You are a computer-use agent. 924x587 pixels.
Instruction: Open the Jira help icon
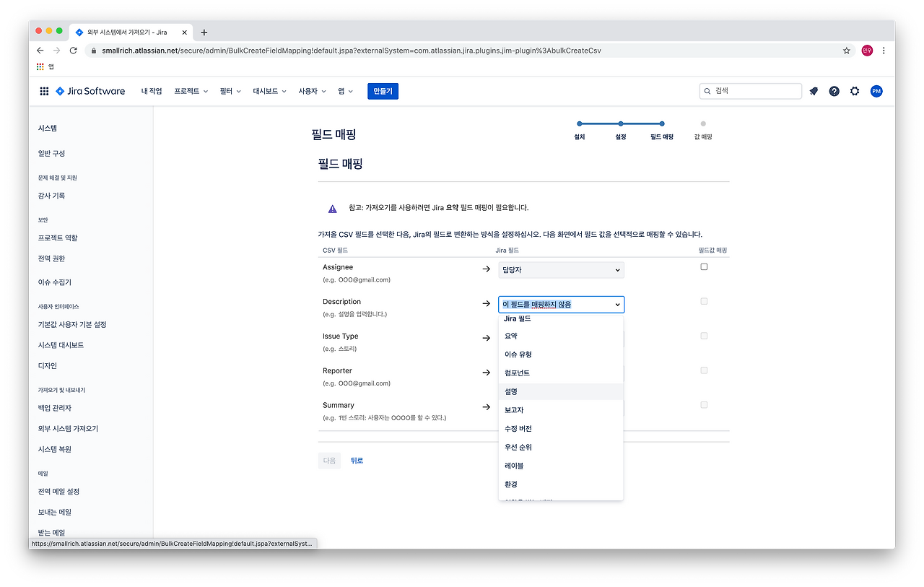coord(834,91)
